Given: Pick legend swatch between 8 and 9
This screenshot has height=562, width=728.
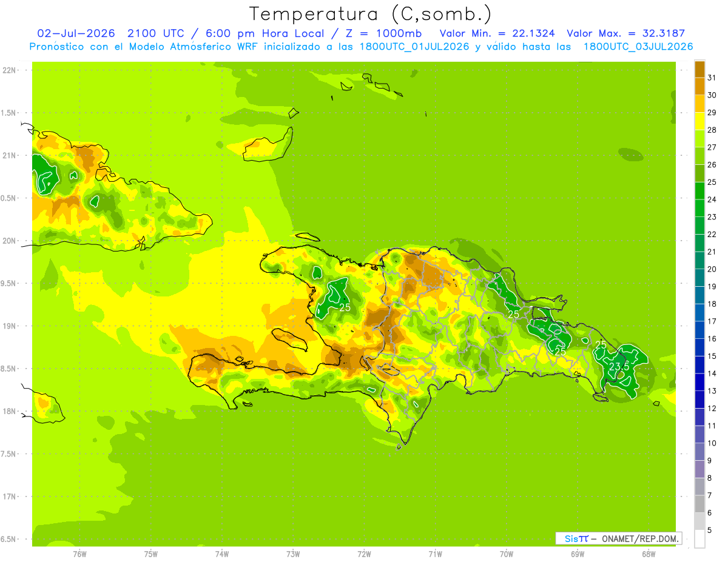Looking at the screenshot, I should (x=699, y=469).
